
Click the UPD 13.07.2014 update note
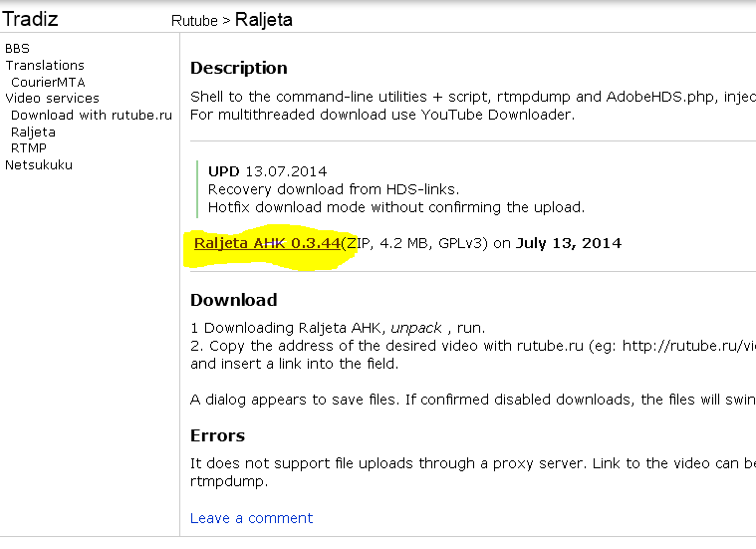267,171
